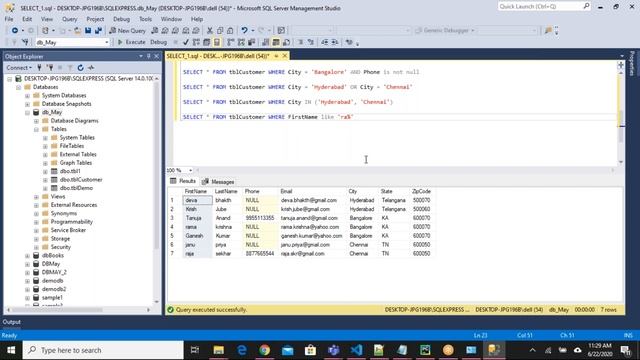Open Google Chrome from the taskbar
The width and height of the screenshot is (640, 360).
click(264, 350)
